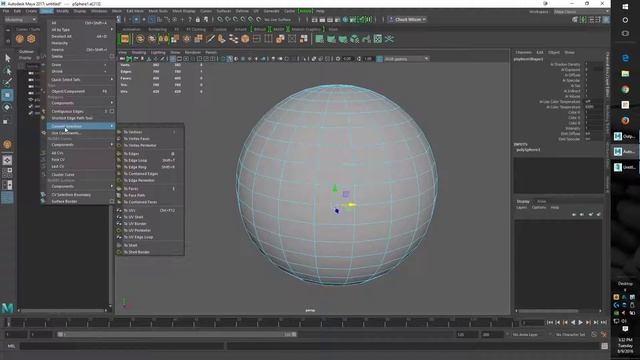Screen dimensions: 640x360
Task: Click the play forward button
Action: pos(580,322)
